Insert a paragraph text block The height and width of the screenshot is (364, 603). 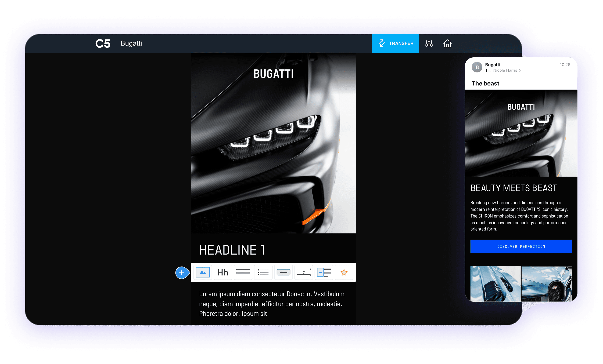pos(243,272)
